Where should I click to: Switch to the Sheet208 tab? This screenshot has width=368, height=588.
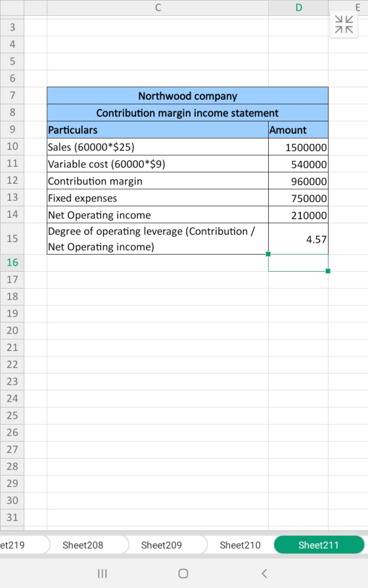83,545
